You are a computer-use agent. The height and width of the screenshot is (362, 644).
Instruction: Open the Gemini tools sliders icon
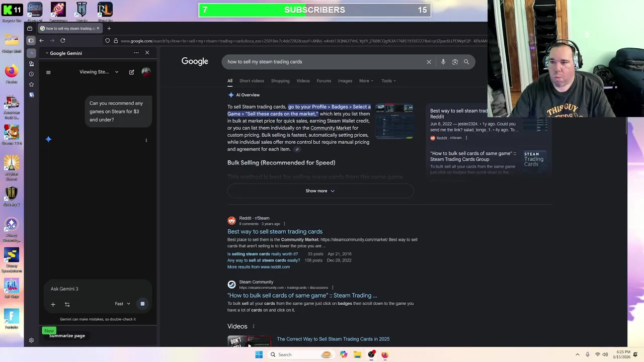click(67, 304)
